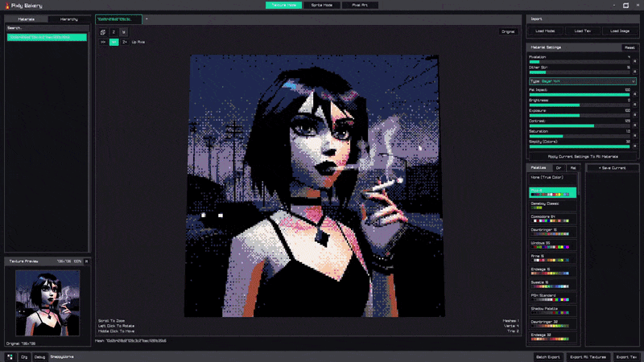Click the Y axis view button
644x362 pixels.
point(124,32)
